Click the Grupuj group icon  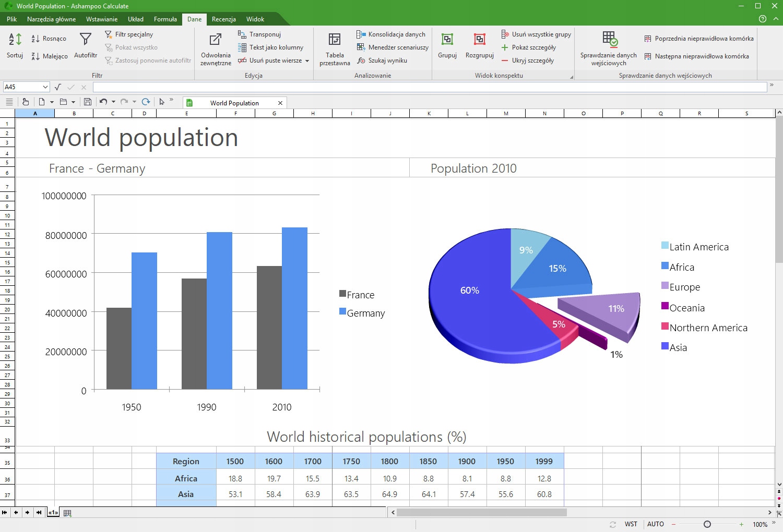(x=447, y=40)
